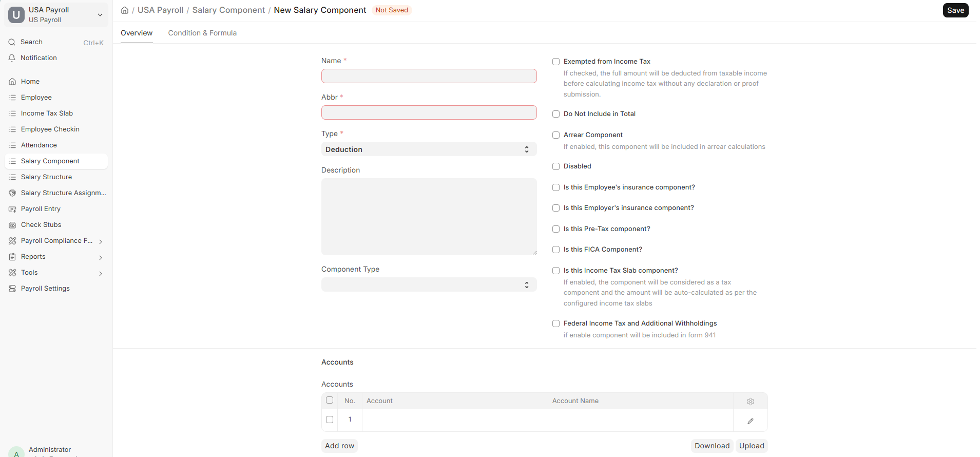This screenshot has height=457, width=980.
Task: Click the Save button
Action: coord(955,10)
